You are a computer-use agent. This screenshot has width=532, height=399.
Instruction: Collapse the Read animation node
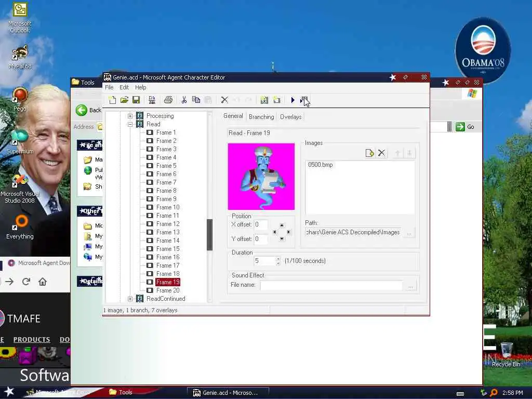point(130,124)
